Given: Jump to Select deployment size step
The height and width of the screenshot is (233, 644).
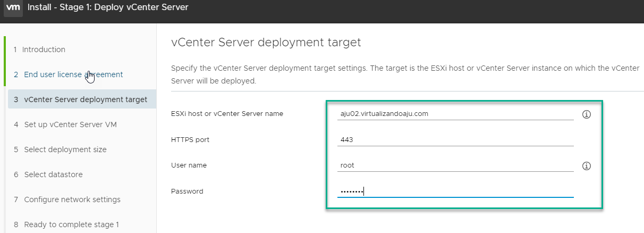Looking at the screenshot, I should click(65, 149).
